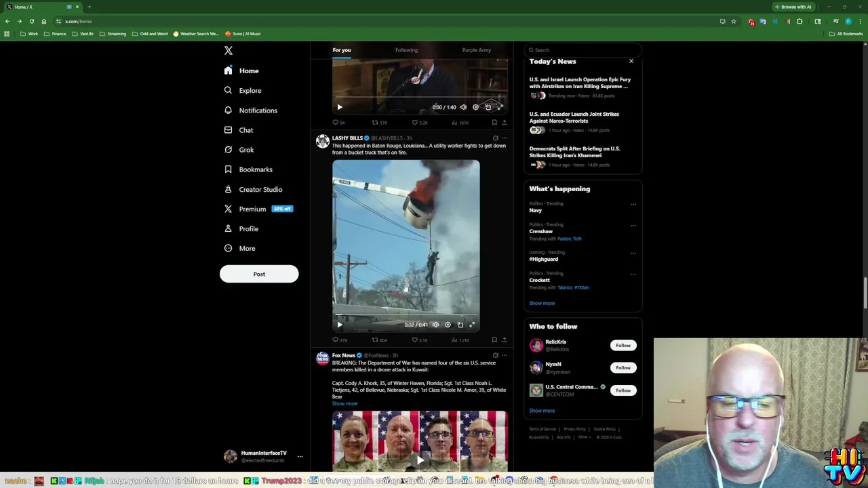Open the Explore search icon in sidebar
This screenshot has width=868, height=488.
coord(228,90)
